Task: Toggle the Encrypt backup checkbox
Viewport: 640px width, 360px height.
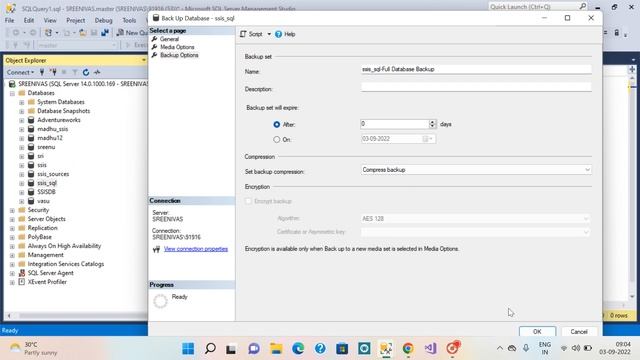Action: coord(248,201)
